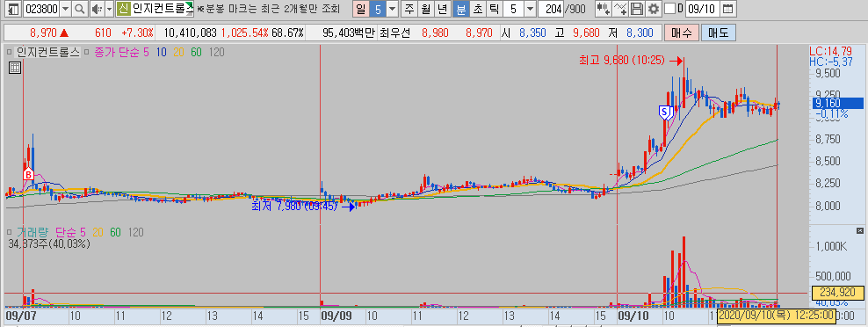Viewport: 868px width, 327px height.
Task: Click the bar count field 204
Action: click(x=551, y=9)
